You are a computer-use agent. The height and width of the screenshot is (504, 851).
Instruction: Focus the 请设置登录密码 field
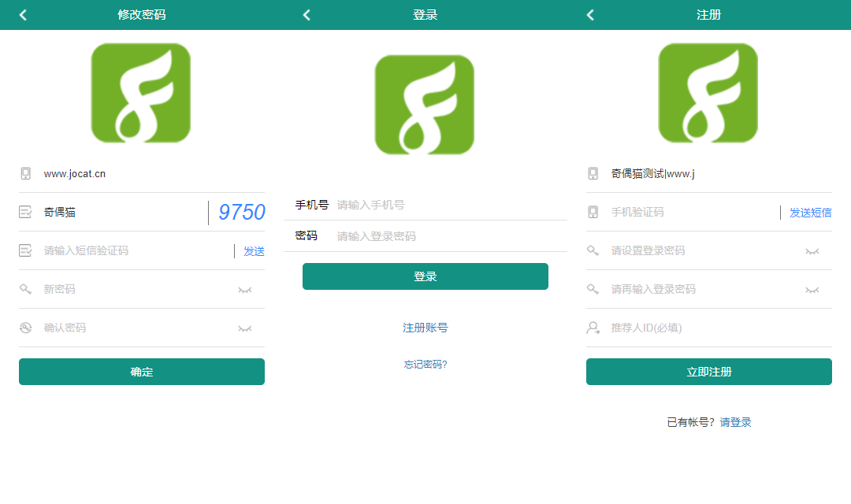pos(705,250)
